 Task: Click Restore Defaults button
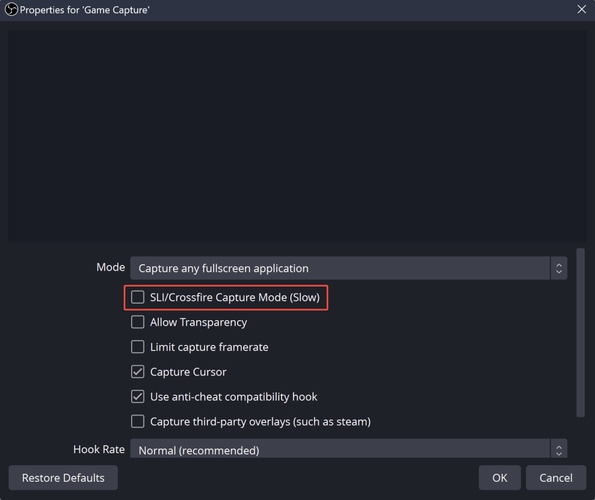pos(63,478)
